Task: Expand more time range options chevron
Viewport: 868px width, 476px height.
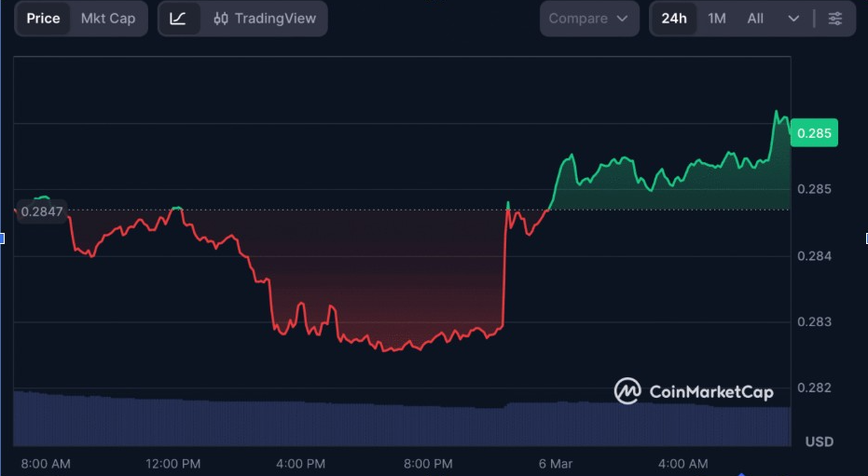Action: 793,19
